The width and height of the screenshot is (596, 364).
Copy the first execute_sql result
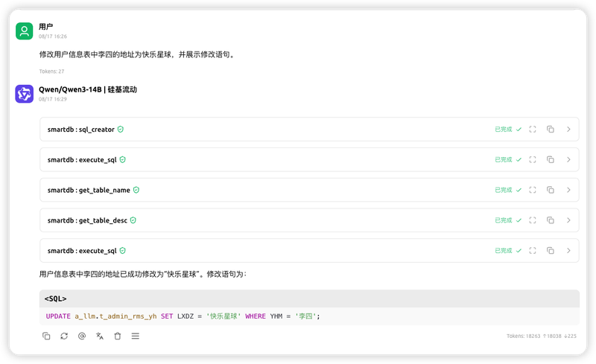click(x=551, y=159)
